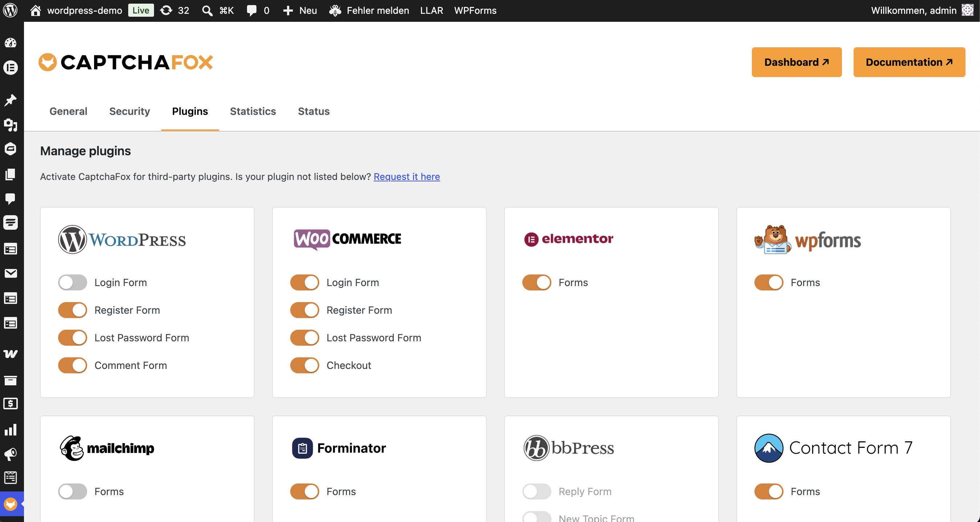This screenshot has width=980, height=522.
Task: Open the WooCommerce W icon in sidebar
Action: pos(11,354)
